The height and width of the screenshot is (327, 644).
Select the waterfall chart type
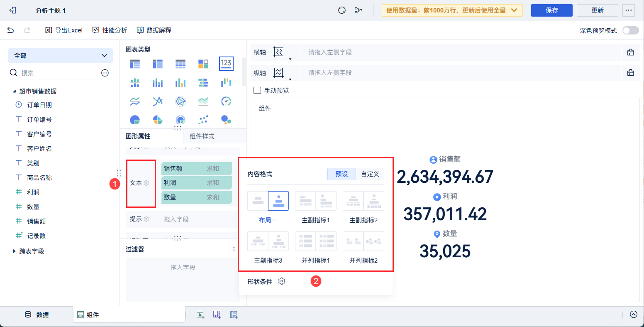click(226, 83)
